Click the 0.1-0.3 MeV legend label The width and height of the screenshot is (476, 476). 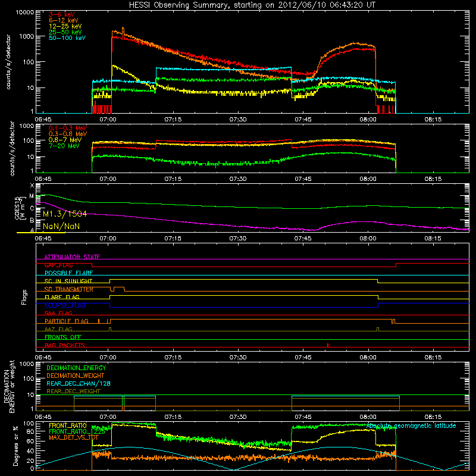tap(68, 128)
